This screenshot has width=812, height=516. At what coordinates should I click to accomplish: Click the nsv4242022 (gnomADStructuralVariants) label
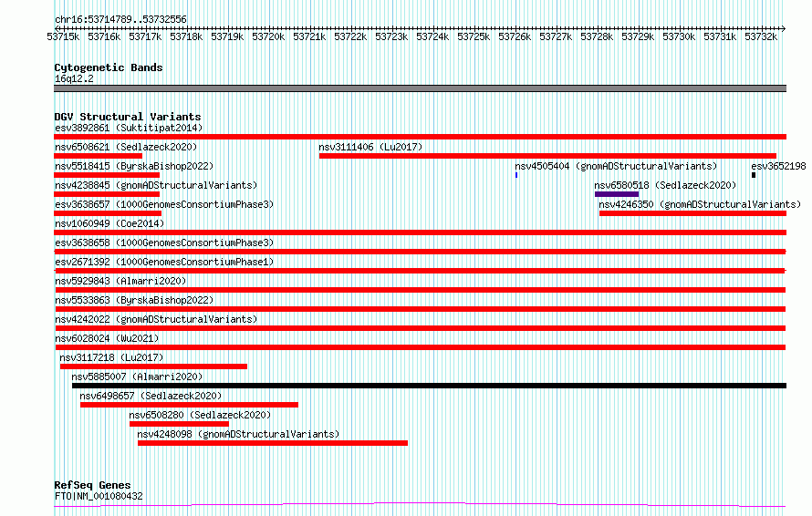pyautogui.click(x=156, y=319)
